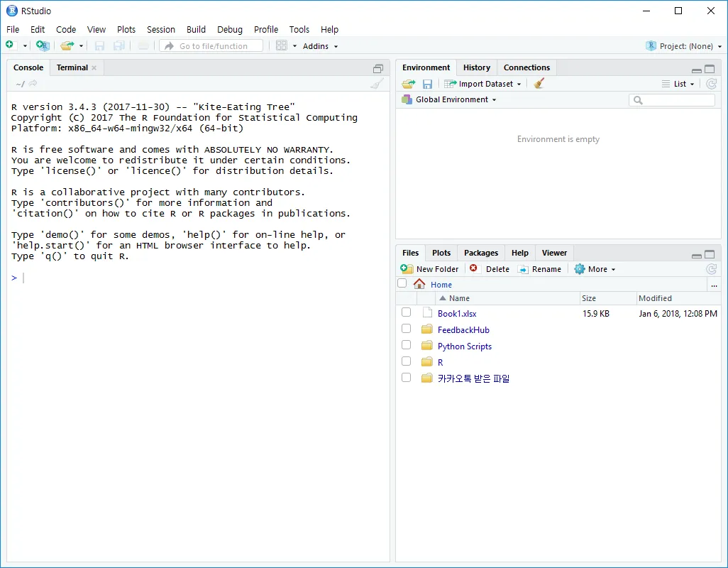Open the Session menu
The height and width of the screenshot is (568, 728).
pyautogui.click(x=160, y=29)
